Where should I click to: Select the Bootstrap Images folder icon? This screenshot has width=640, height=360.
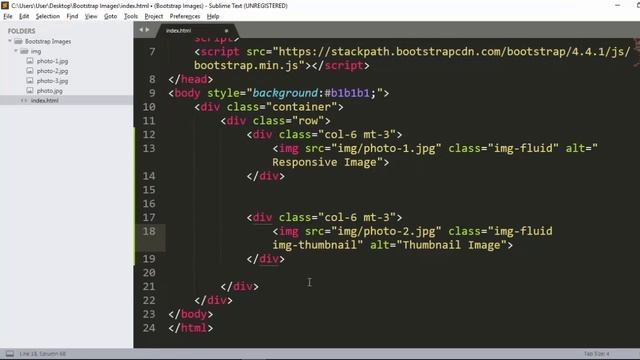(18, 41)
